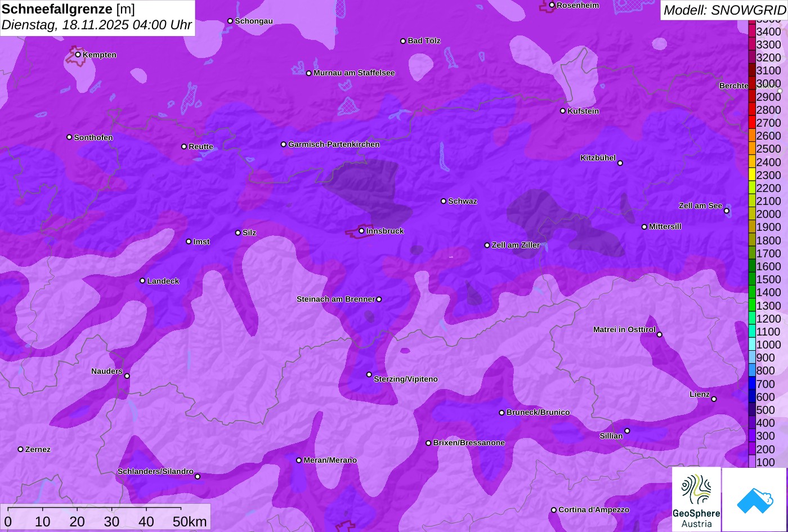Click the Schneefallgrenze [m] title
The width and height of the screenshot is (788, 532).
pyautogui.click(x=68, y=9)
